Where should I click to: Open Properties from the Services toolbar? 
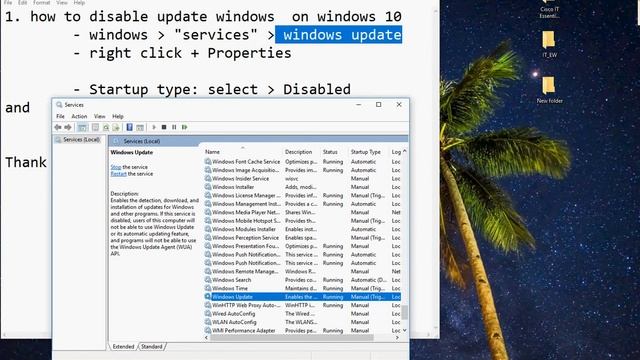95,127
